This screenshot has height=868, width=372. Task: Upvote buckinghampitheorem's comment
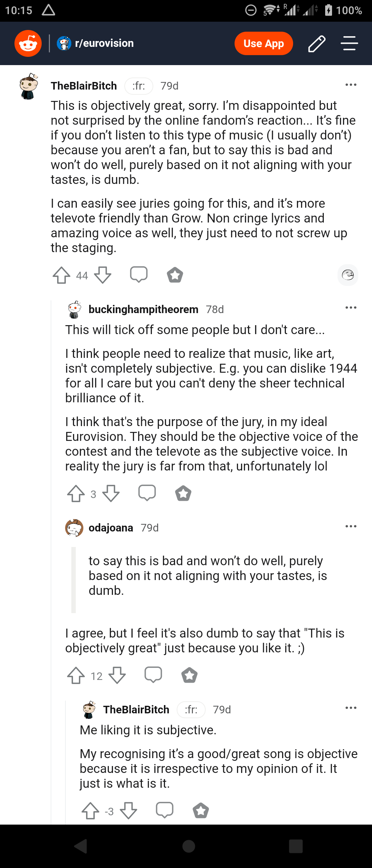(x=76, y=494)
